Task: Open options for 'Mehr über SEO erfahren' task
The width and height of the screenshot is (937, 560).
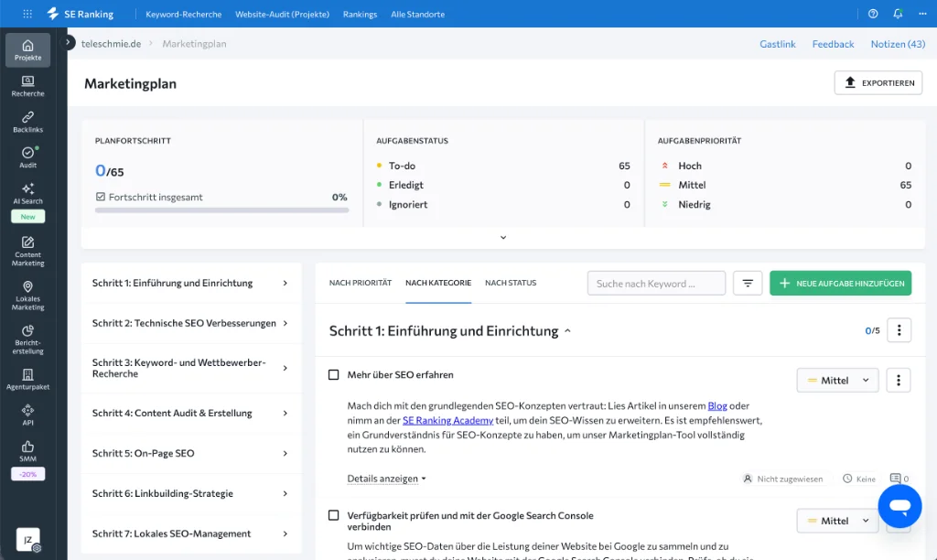Action: point(899,380)
